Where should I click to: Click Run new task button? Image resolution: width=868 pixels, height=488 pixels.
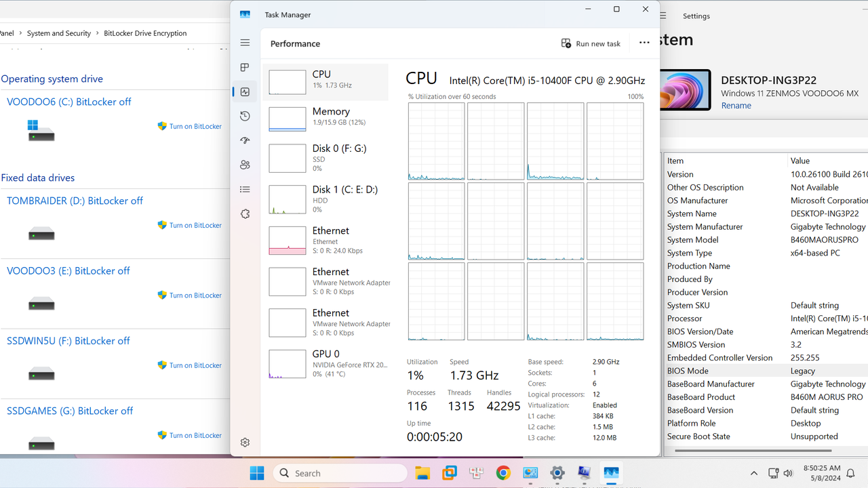591,43
